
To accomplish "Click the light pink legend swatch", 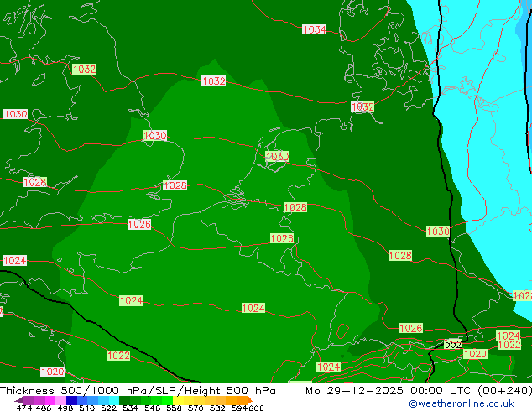I will 60,400.
